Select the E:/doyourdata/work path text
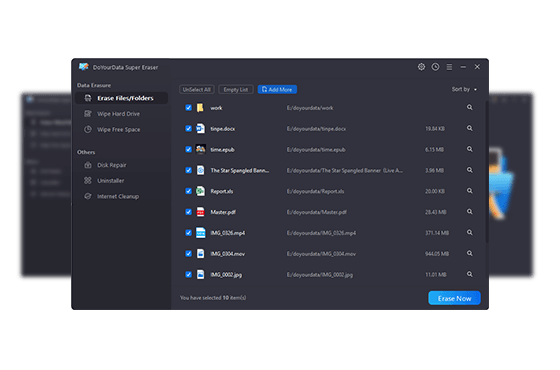This screenshot has height=370, width=560. point(310,108)
